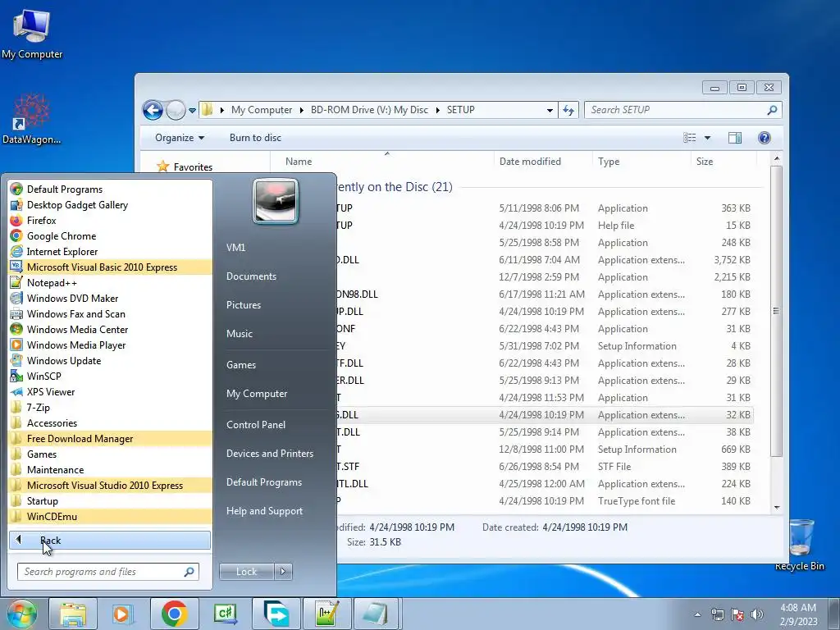Open the Notepad++ taskbar icon
This screenshot has width=840, height=630.
click(x=326, y=614)
